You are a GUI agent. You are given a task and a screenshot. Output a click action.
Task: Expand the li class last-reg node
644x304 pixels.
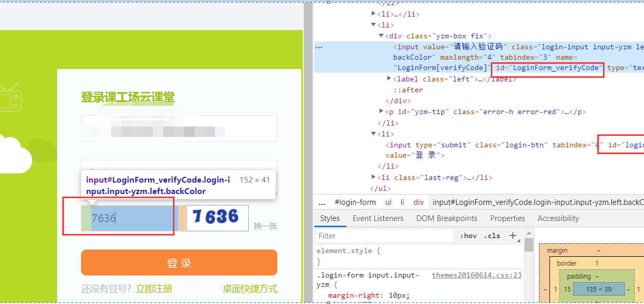tap(373, 177)
